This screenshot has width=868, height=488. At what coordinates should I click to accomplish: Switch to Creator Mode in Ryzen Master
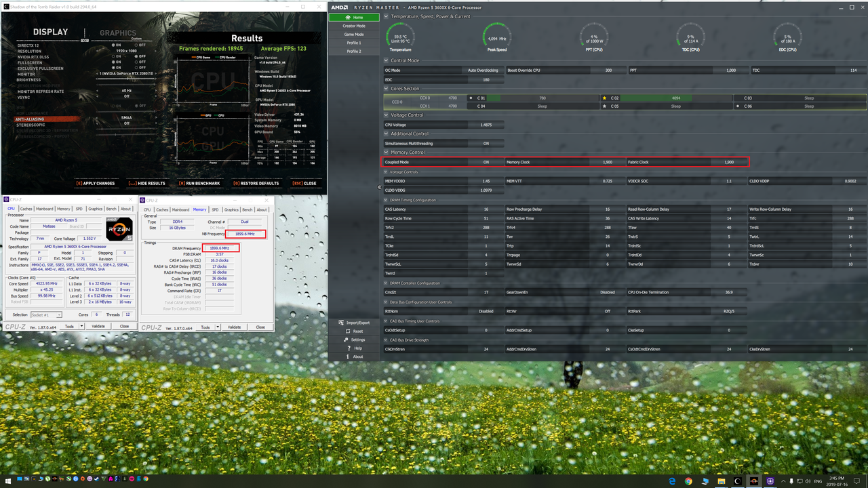pos(353,26)
